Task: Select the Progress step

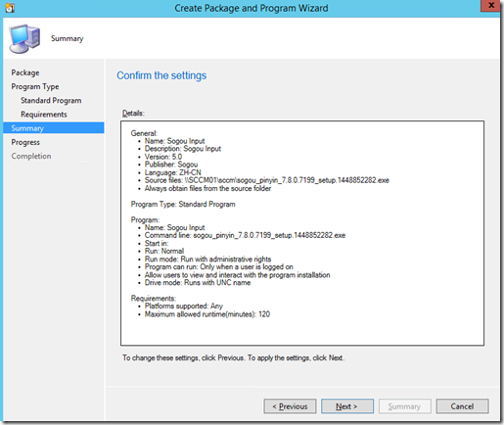Action: [x=25, y=142]
